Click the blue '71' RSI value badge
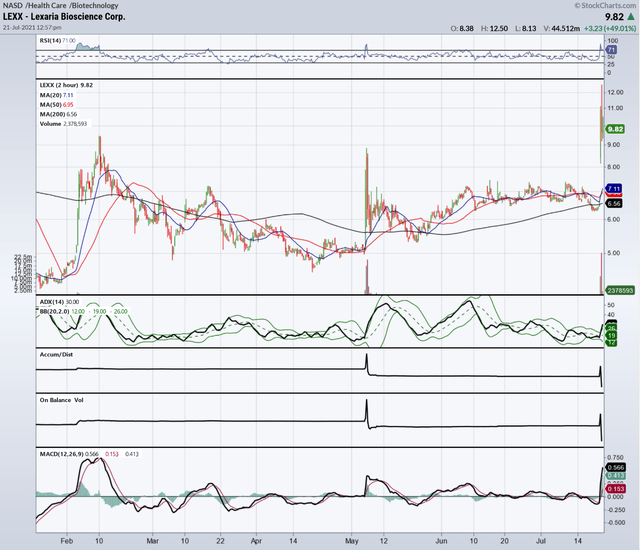Screen dimensions: 640x550 point(611,49)
